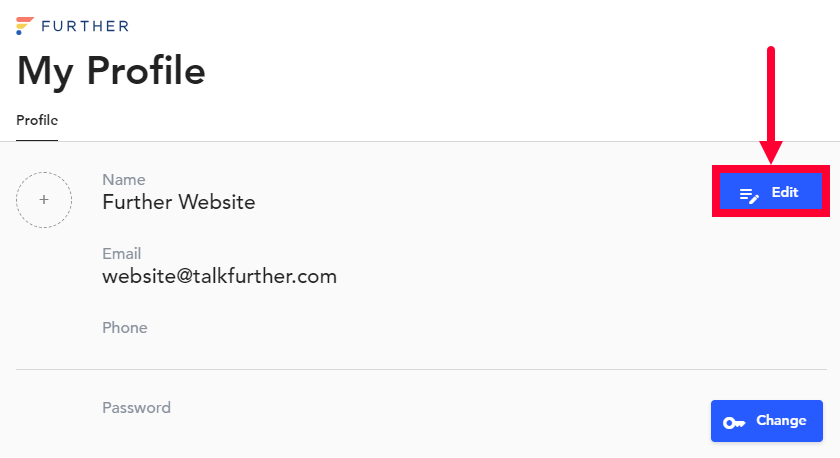Click the key icon on Change button
Screen dimensions: 840x458
(x=734, y=423)
